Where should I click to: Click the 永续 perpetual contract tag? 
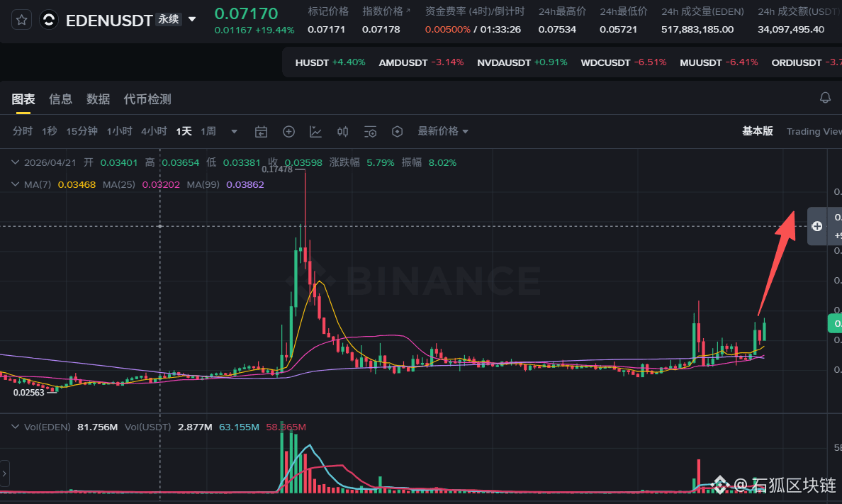[x=169, y=19]
